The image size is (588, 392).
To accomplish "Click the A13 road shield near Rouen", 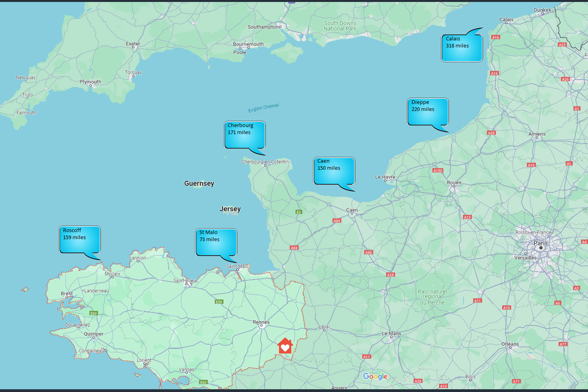I will pyautogui.click(x=467, y=217).
